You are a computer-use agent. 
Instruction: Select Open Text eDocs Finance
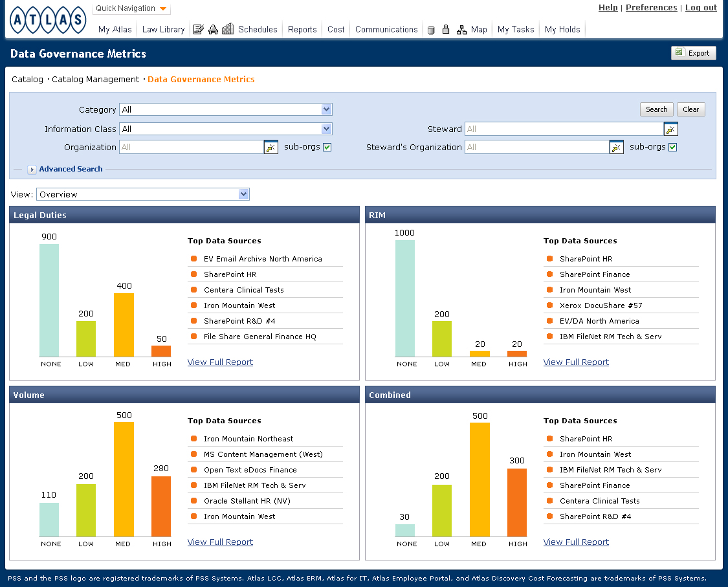[250, 470]
